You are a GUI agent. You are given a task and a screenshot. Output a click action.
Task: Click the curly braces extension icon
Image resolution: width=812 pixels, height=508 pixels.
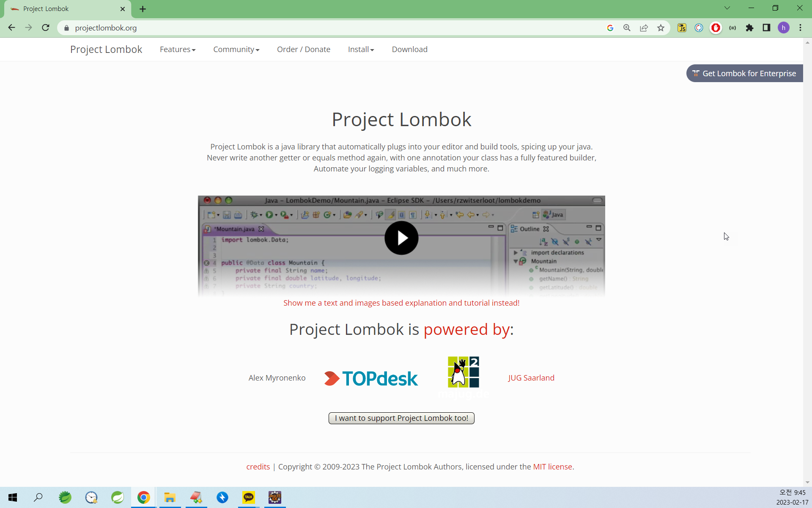(x=732, y=28)
